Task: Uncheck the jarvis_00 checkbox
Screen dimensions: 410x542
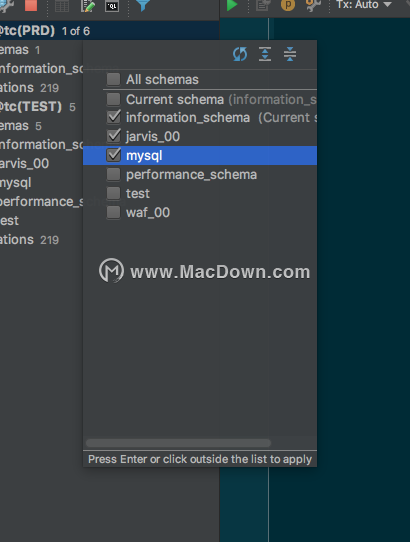Action: point(113,136)
